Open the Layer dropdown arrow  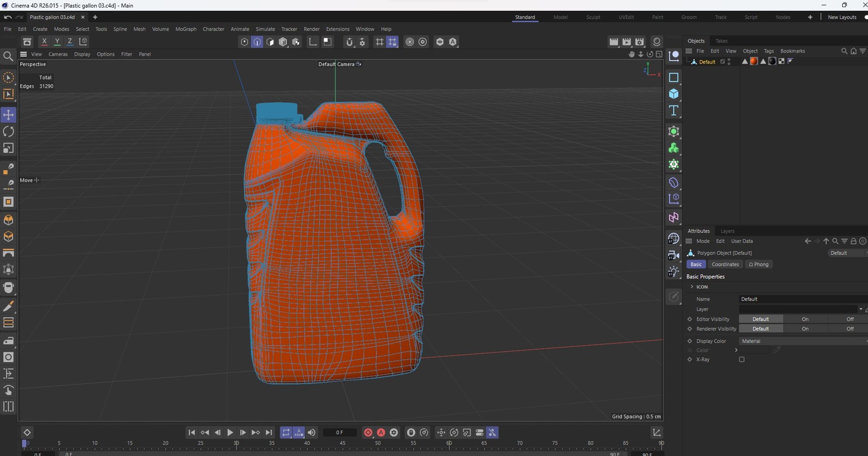click(861, 309)
